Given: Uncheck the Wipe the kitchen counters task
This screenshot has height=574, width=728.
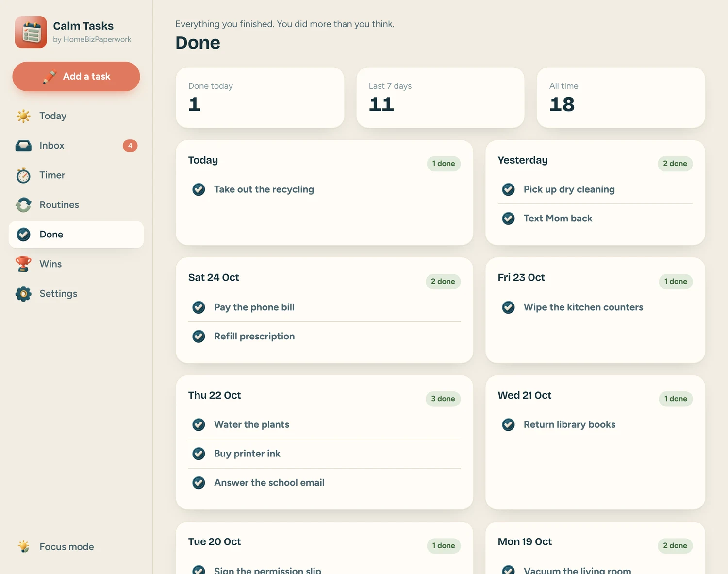Looking at the screenshot, I should pyautogui.click(x=508, y=307).
